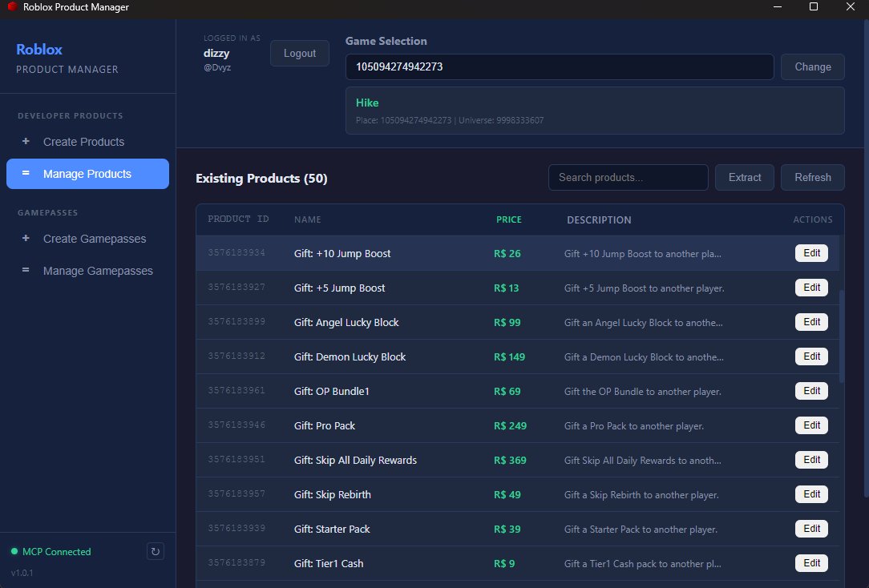Click the green MCP Connected status dot
869x588 pixels.
coord(14,551)
